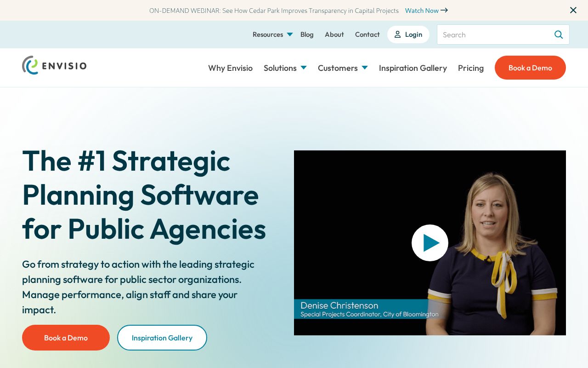The image size is (588, 368).
Task: Click the on-demand webinar announcement text
Action: tap(274, 10)
